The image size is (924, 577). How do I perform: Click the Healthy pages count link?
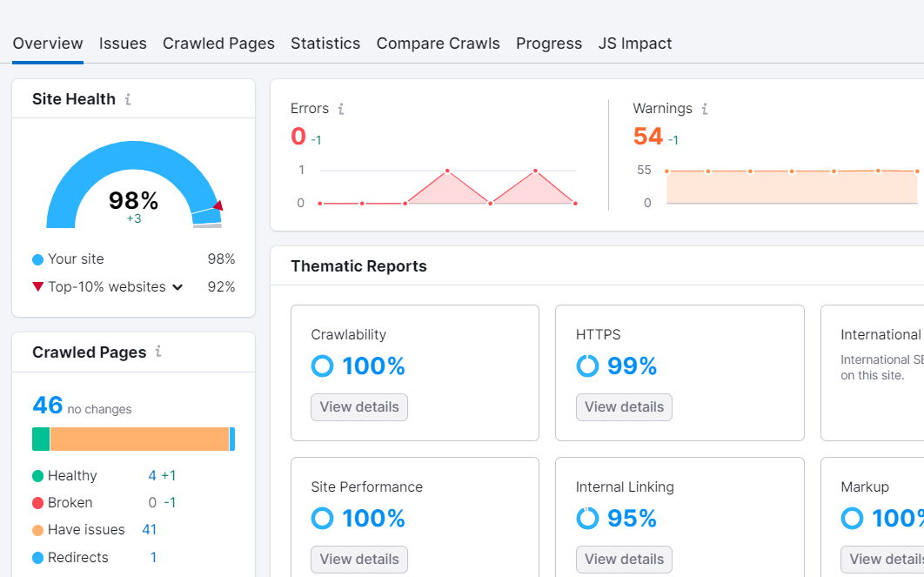tap(152, 476)
